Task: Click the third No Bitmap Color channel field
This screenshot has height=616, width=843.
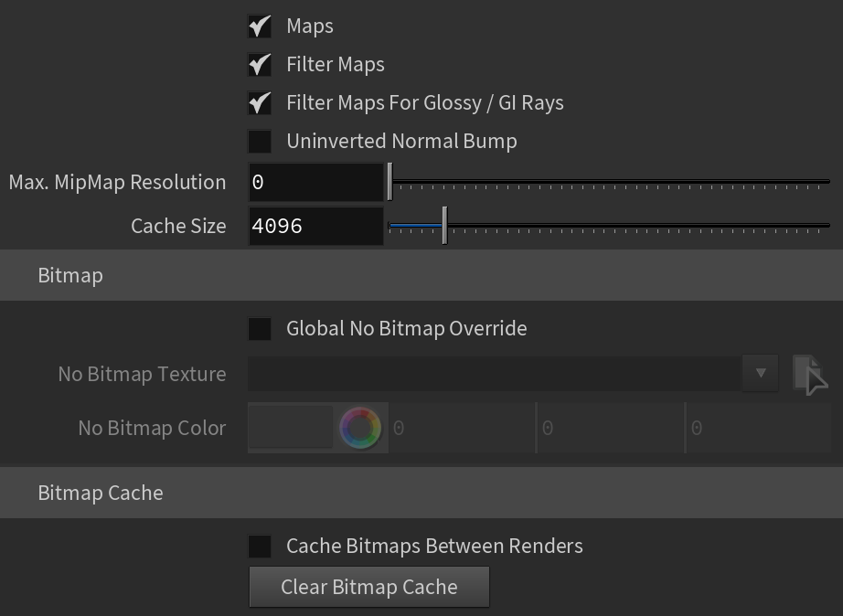Action: point(759,428)
